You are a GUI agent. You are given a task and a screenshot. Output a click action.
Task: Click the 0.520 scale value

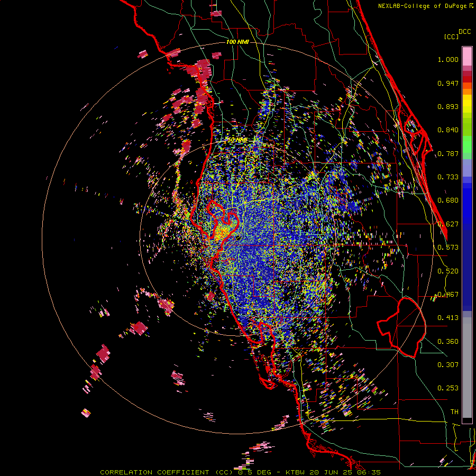click(448, 271)
